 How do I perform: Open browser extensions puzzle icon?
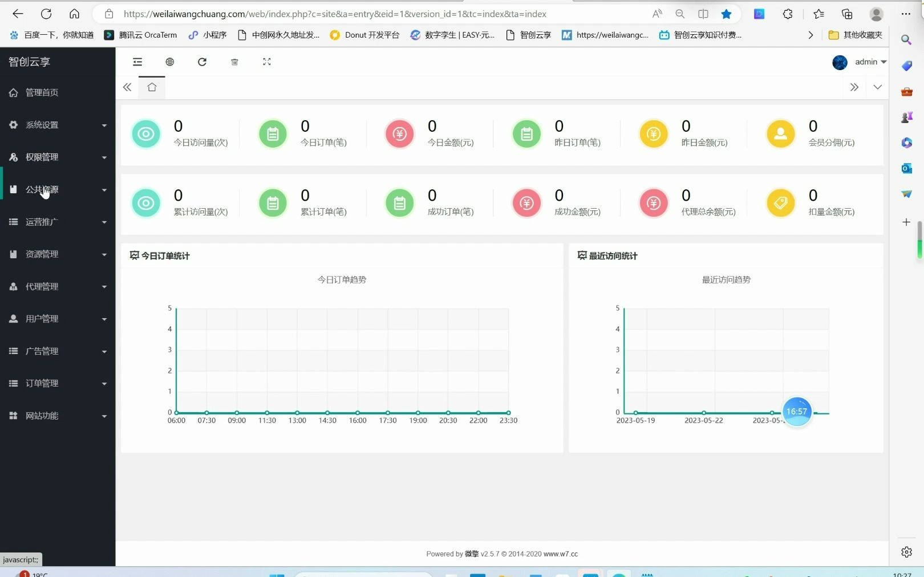[788, 14]
